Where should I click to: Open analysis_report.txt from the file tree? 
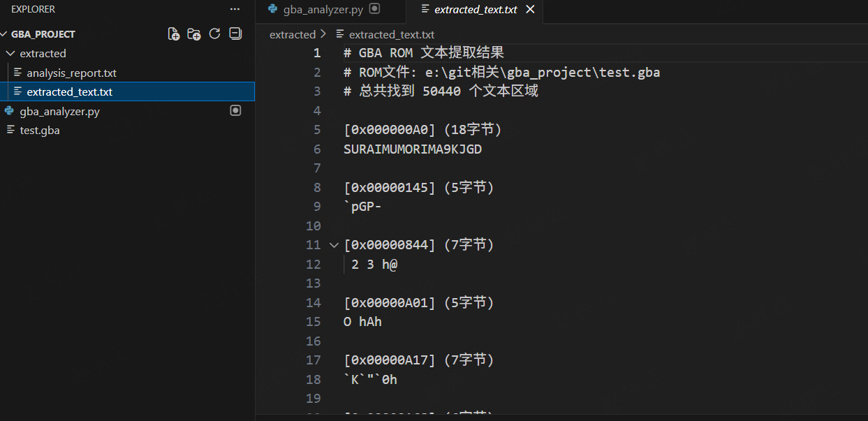pyautogui.click(x=71, y=73)
